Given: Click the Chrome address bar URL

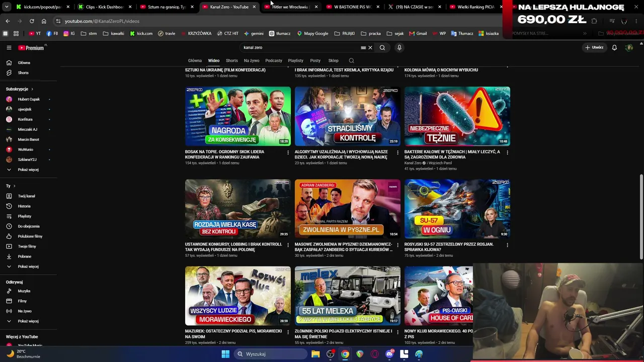Looking at the screenshot, I should pos(102,21).
